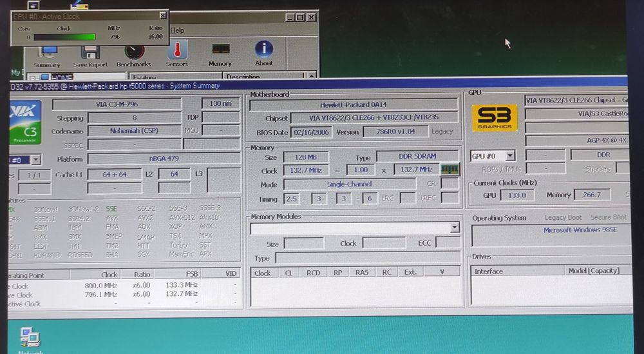Click the S3 Graphics logo
This screenshot has height=354, width=644.
point(495,118)
